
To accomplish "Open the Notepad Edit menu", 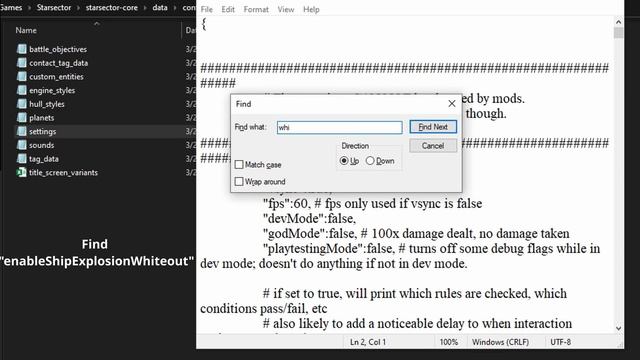I will 228,9.
